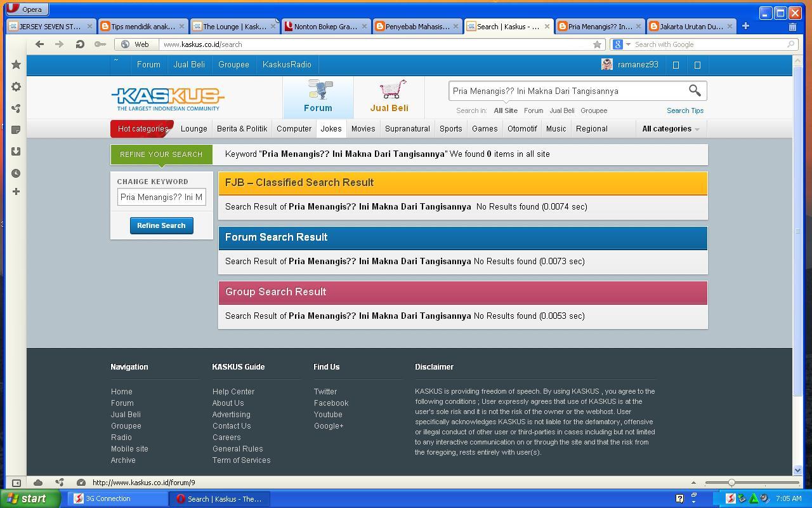Click the KASKUS logo

[168, 98]
